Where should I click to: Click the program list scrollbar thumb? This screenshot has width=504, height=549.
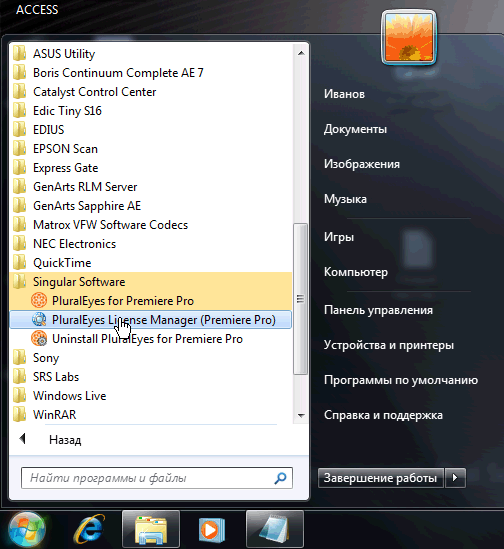coord(300,299)
